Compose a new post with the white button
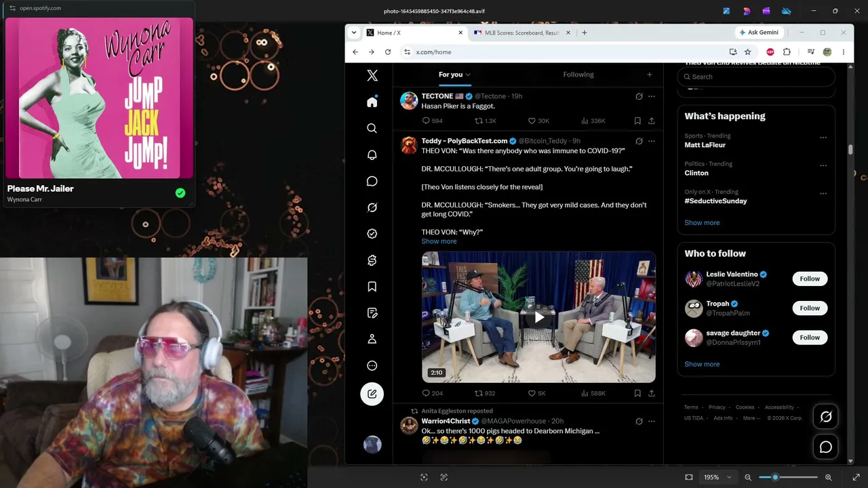 click(x=372, y=394)
